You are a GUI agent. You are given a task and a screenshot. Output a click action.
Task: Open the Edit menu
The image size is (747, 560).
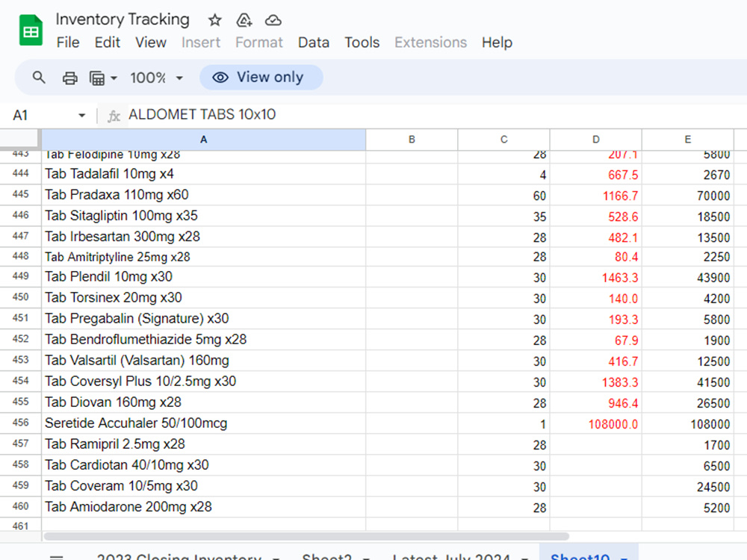[107, 43]
